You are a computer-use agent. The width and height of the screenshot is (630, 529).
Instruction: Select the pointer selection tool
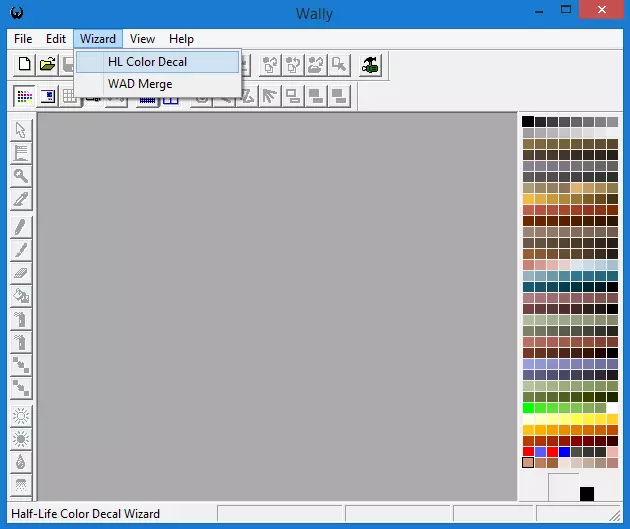[x=21, y=130]
